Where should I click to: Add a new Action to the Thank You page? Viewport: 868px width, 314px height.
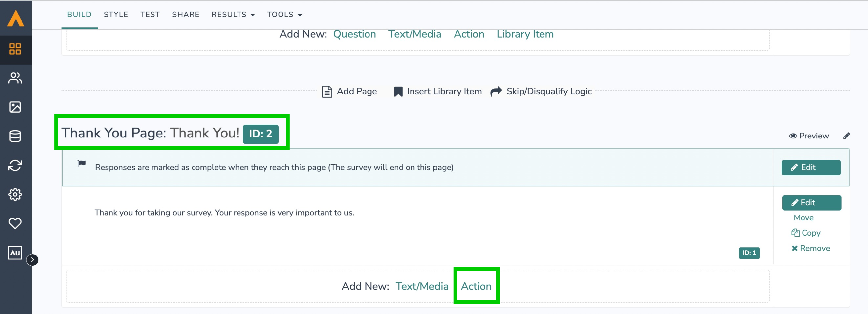[x=476, y=286]
